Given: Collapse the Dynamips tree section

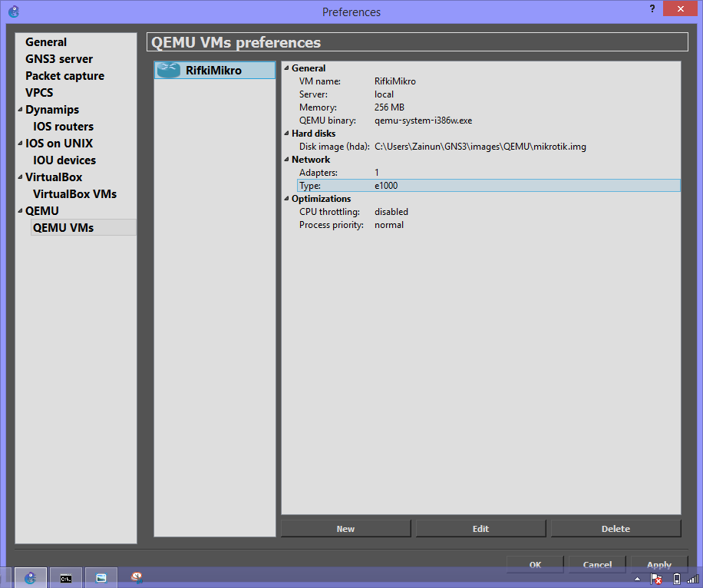Looking at the screenshot, I should (20, 110).
